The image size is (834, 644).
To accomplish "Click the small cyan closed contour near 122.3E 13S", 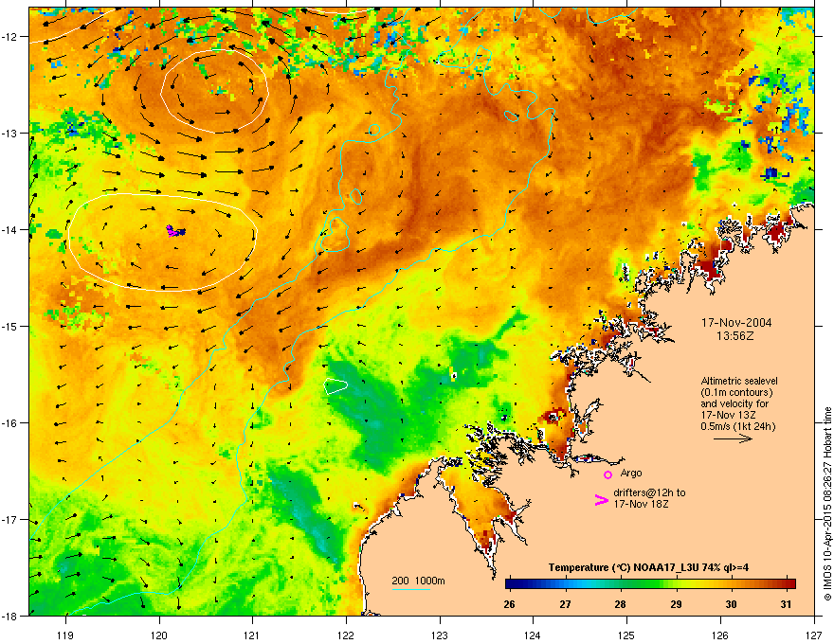I will (x=374, y=130).
